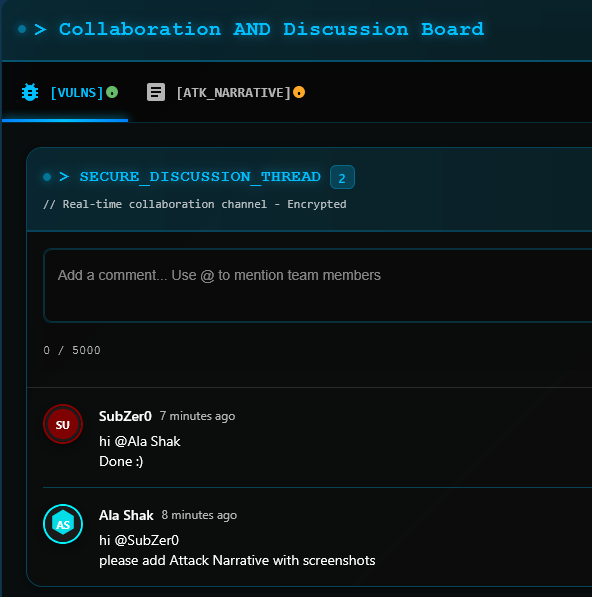The height and width of the screenshot is (597, 592).
Task: Focus the Add a comment text box
Action: (318, 286)
